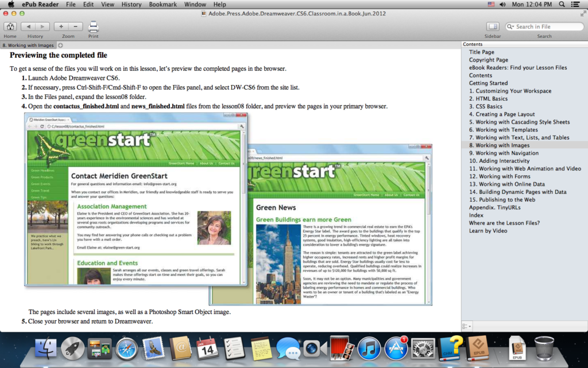The height and width of the screenshot is (368, 588).
Task: Click the input language flag icon
Action: point(491,5)
